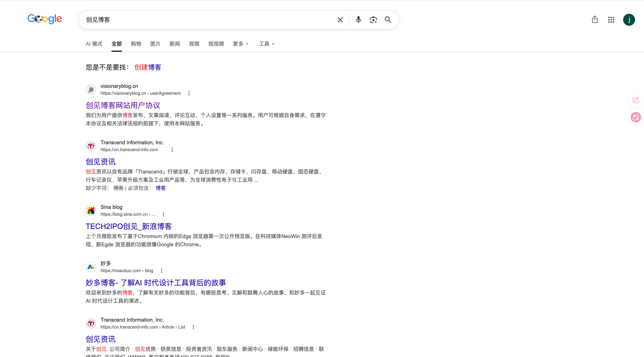Viewport: 644px width, 357px height.
Task: Click the 妙多 site favicon
Action: (x=91, y=267)
